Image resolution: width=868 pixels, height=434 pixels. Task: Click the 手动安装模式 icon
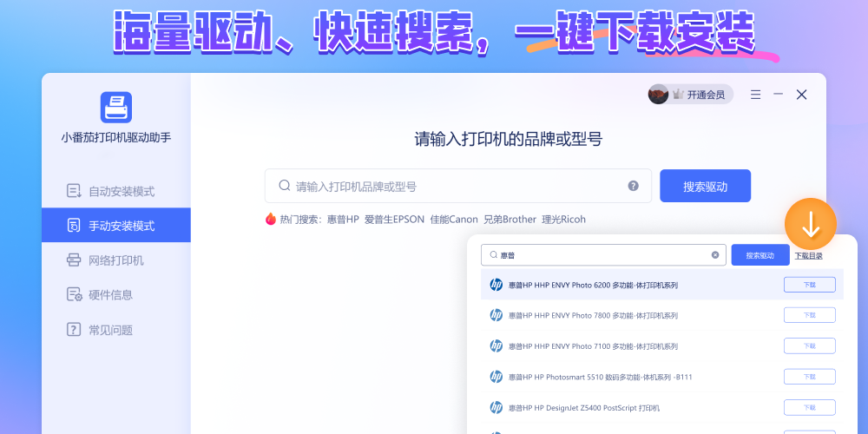coord(74,226)
